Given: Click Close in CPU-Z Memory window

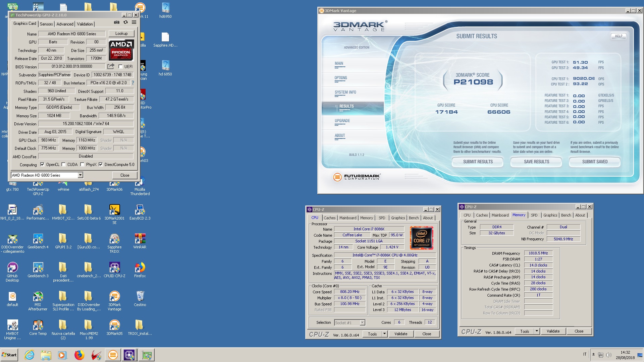Looking at the screenshot, I should coord(579,331).
